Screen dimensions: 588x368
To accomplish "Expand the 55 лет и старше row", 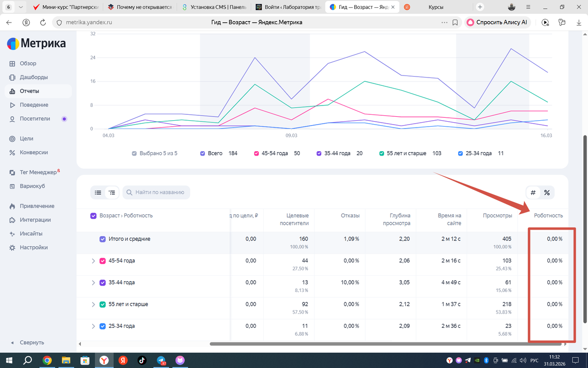I will (93, 305).
